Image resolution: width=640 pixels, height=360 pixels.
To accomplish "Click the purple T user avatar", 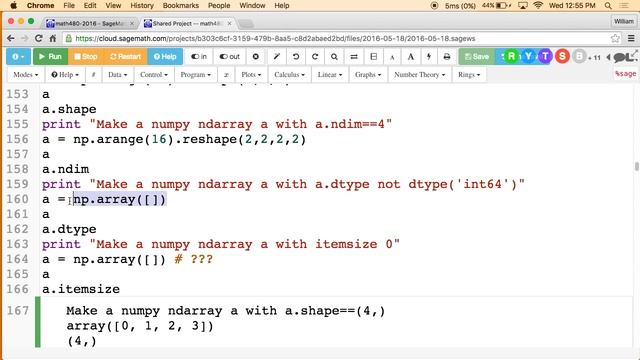I will click(x=545, y=56).
